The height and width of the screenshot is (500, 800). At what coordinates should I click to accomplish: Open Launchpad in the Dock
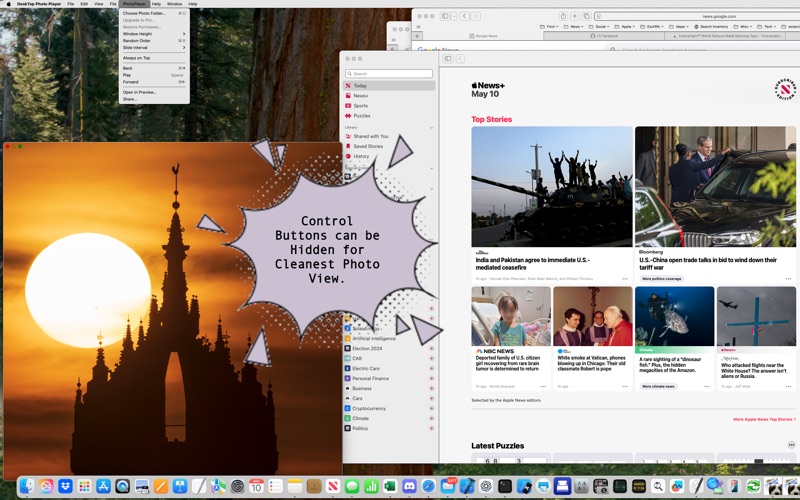click(84, 486)
